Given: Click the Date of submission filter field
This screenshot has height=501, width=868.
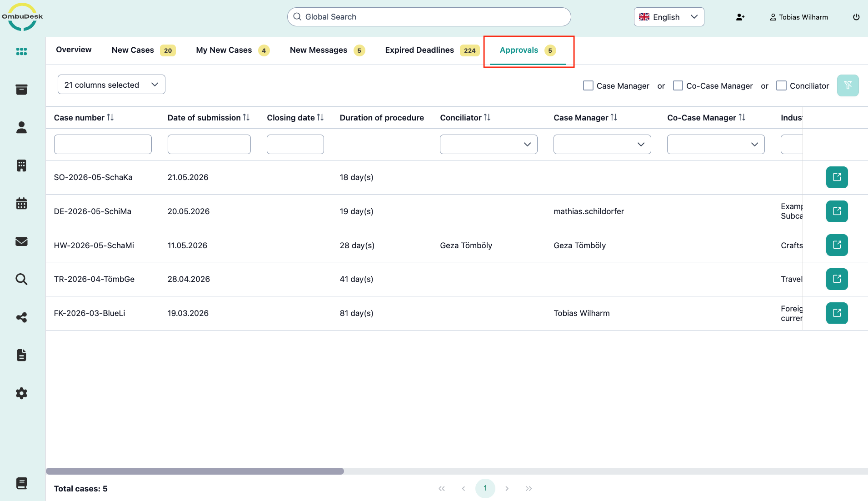Looking at the screenshot, I should 209,144.
